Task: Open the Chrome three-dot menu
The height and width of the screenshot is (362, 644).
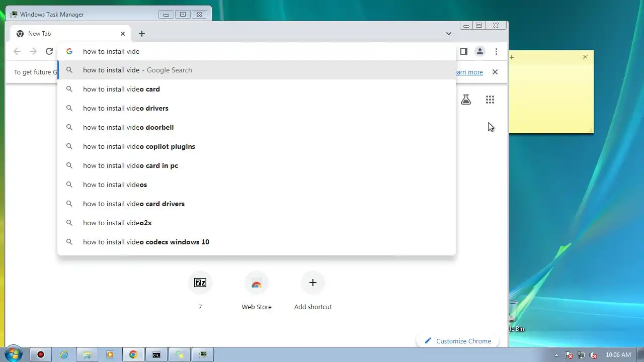Action: click(x=496, y=51)
